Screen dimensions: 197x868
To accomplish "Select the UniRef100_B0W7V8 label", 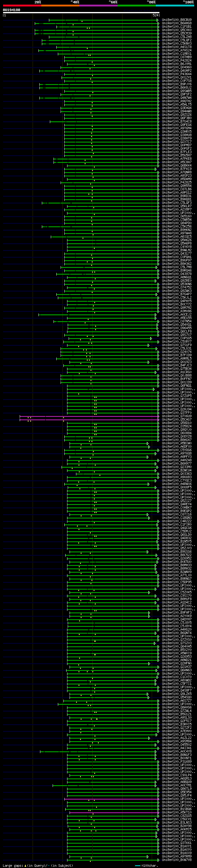I will pos(176,860).
